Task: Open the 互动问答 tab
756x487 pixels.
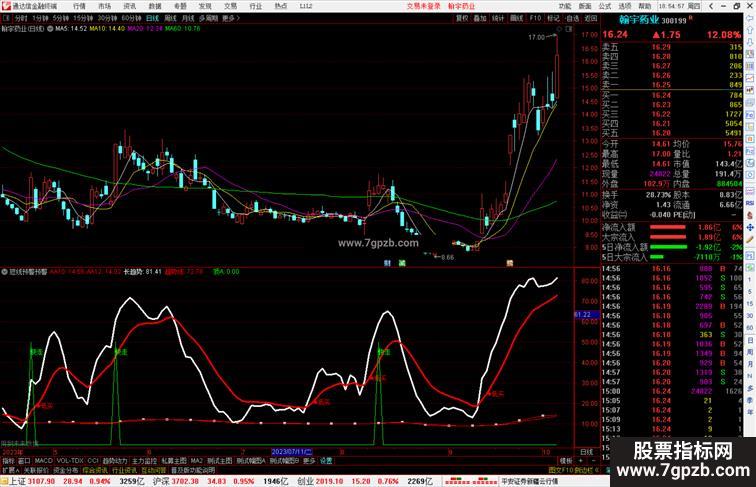Action: click(153, 470)
